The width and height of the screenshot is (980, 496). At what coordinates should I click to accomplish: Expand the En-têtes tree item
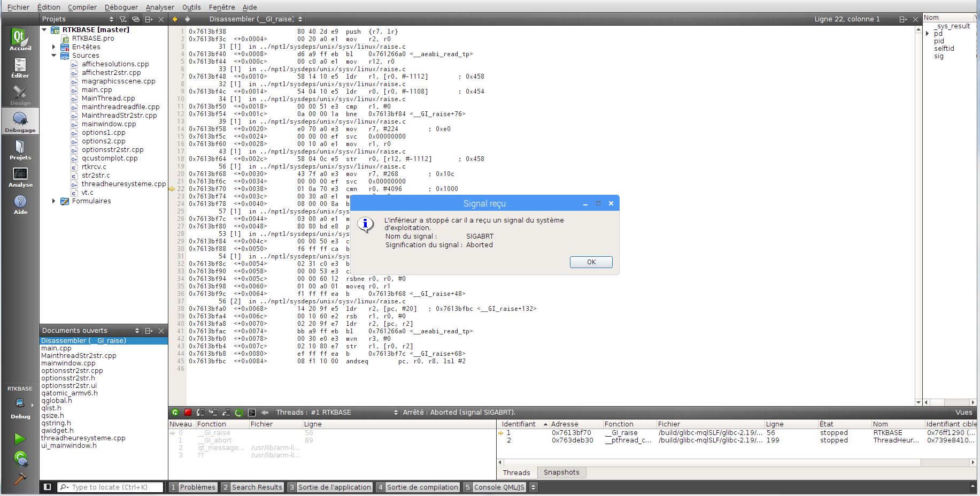click(x=53, y=47)
